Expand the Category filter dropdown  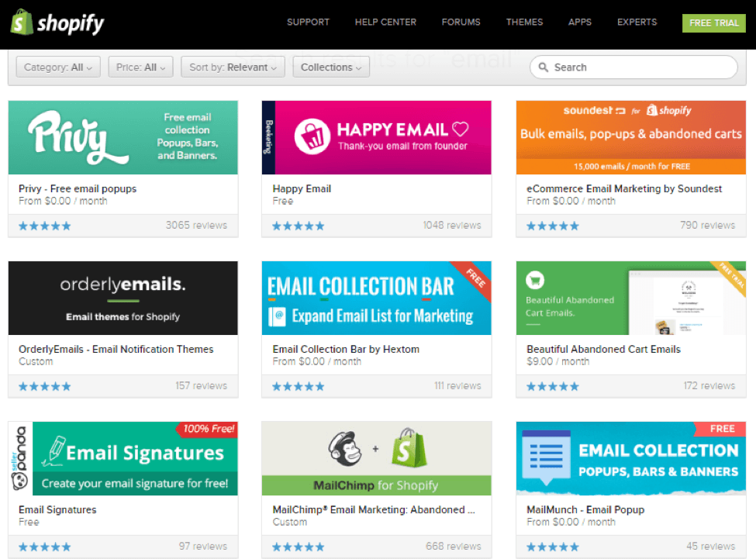click(x=57, y=67)
